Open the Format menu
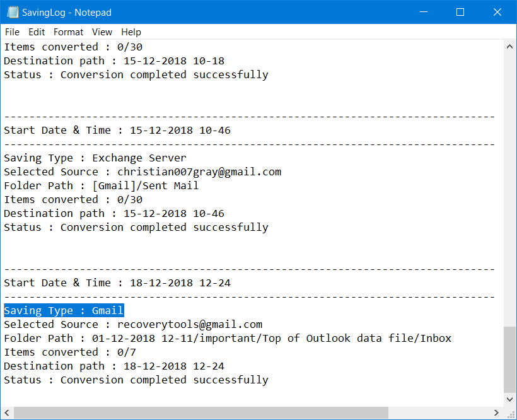Viewport: 517px width, 420px height. pos(68,32)
